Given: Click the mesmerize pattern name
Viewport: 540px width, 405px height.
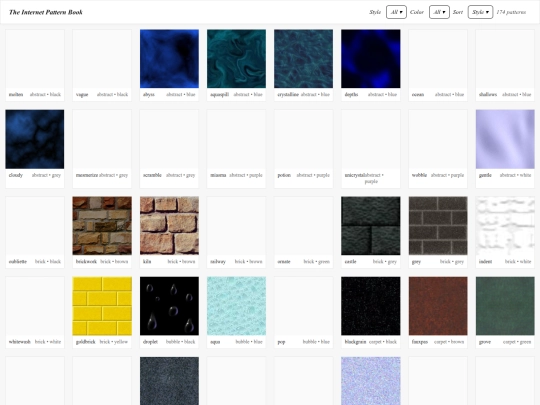Looking at the screenshot, I should [x=87, y=175].
